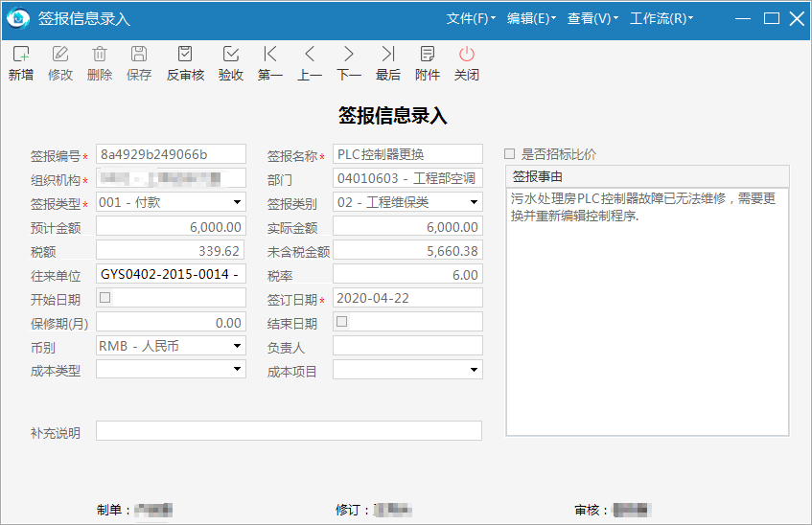Click the 补充说明 text field
The height and width of the screenshot is (525, 812).
click(x=289, y=431)
